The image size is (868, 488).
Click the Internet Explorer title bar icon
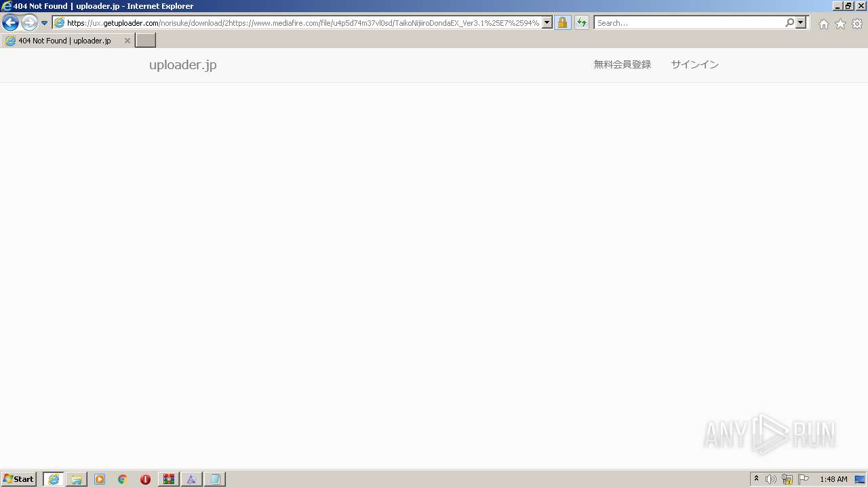click(x=7, y=5)
